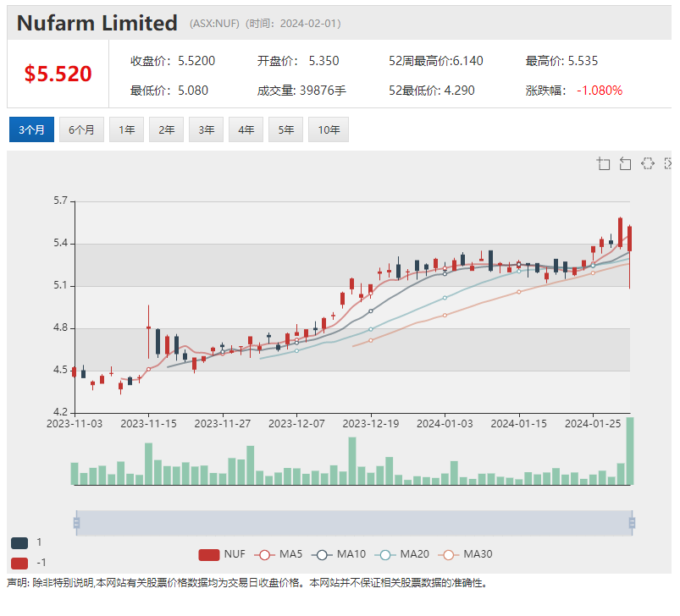Click the 2024-01-15 axis date label
This screenshot has width=680, height=616.
(x=518, y=424)
